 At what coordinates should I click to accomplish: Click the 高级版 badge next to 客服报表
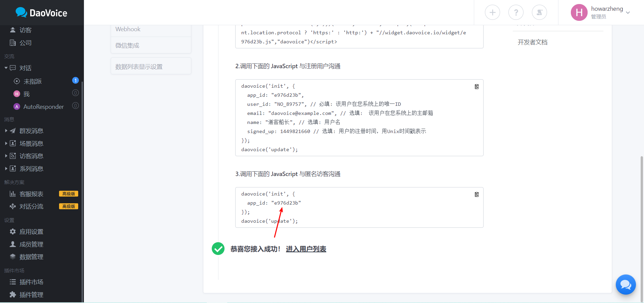68,194
